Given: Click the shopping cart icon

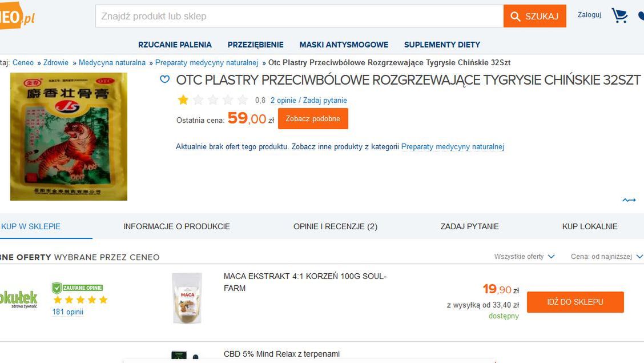Looking at the screenshot, I should [619, 15].
